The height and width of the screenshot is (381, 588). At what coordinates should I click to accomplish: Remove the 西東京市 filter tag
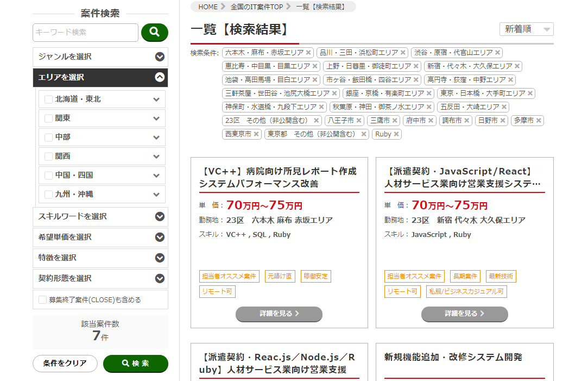tap(256, 134)
